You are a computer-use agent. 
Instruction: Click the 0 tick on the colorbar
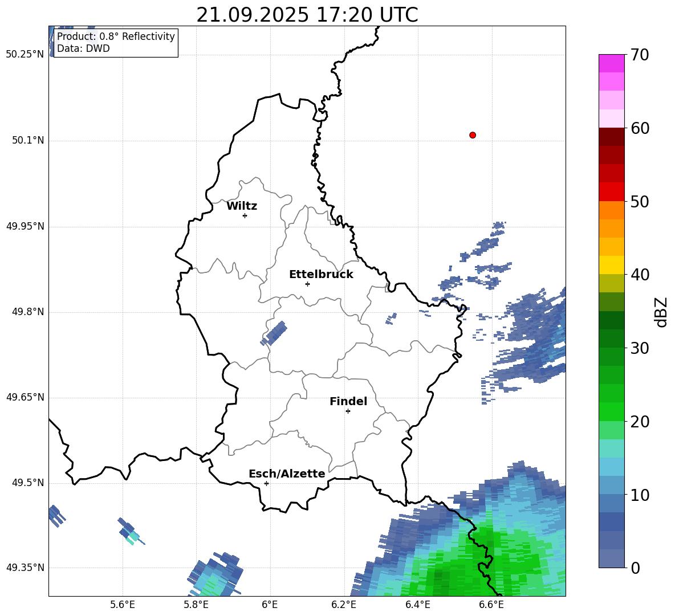pos(635,568)
